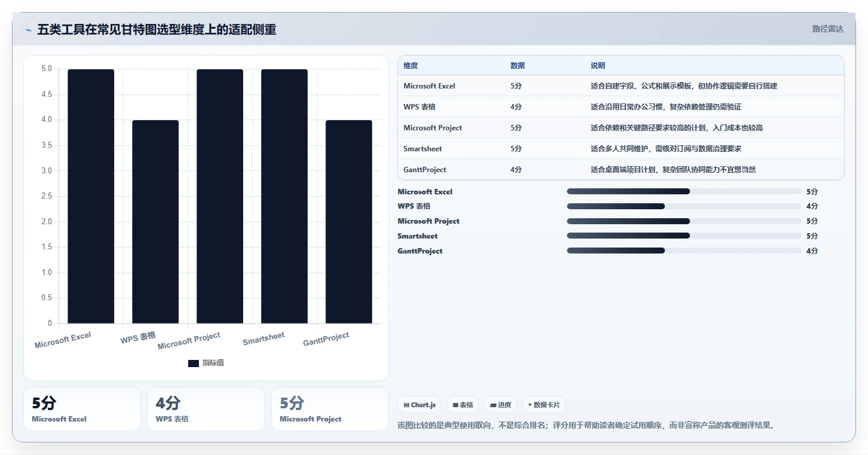Screen dimensions: 868x455
Task: Select the Microsoft Excel table row name
Action: point(429,86)
